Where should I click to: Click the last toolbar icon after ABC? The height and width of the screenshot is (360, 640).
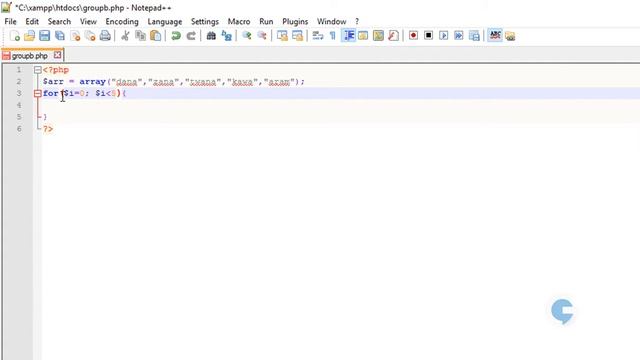(510, 36)
